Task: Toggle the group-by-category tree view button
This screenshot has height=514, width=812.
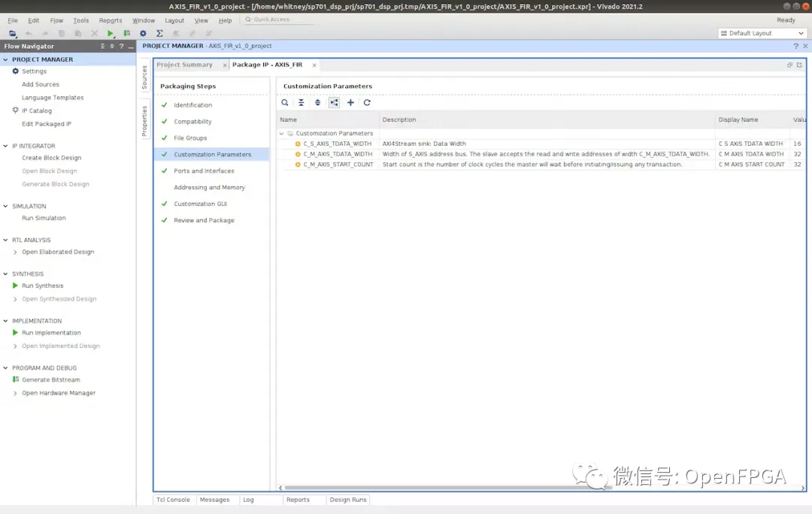Action: pos(334,102)
